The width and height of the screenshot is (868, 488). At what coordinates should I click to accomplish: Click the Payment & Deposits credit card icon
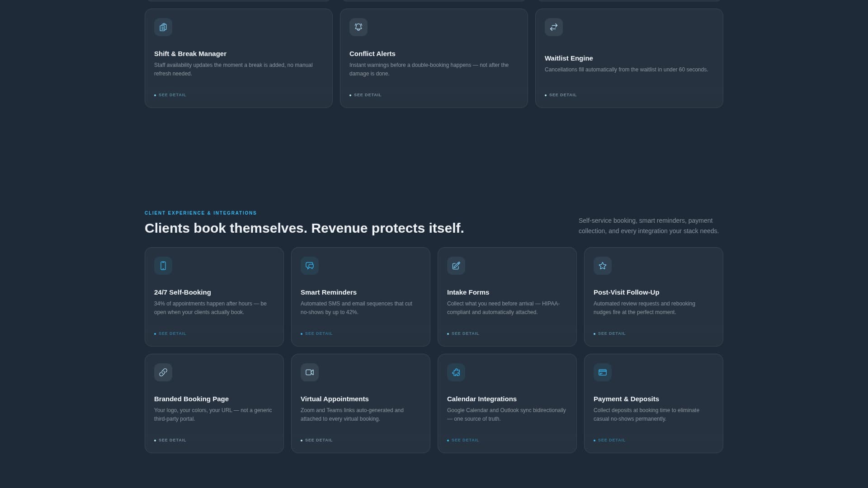tap(602, 372)
